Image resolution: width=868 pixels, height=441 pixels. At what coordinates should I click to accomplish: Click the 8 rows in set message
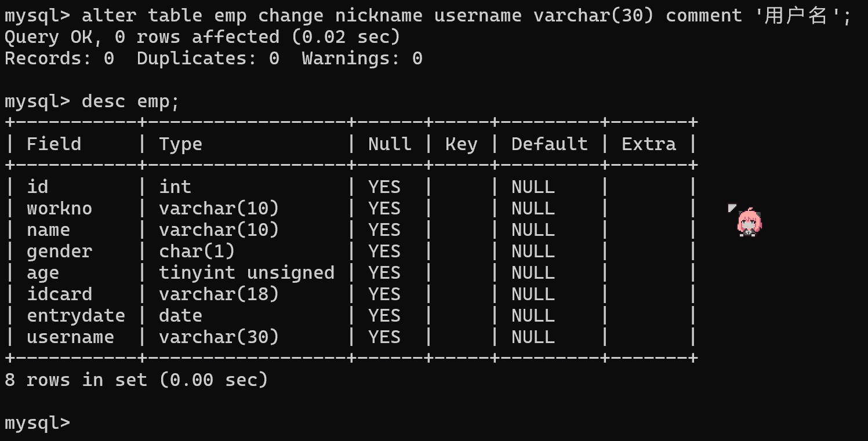point(136,380)
